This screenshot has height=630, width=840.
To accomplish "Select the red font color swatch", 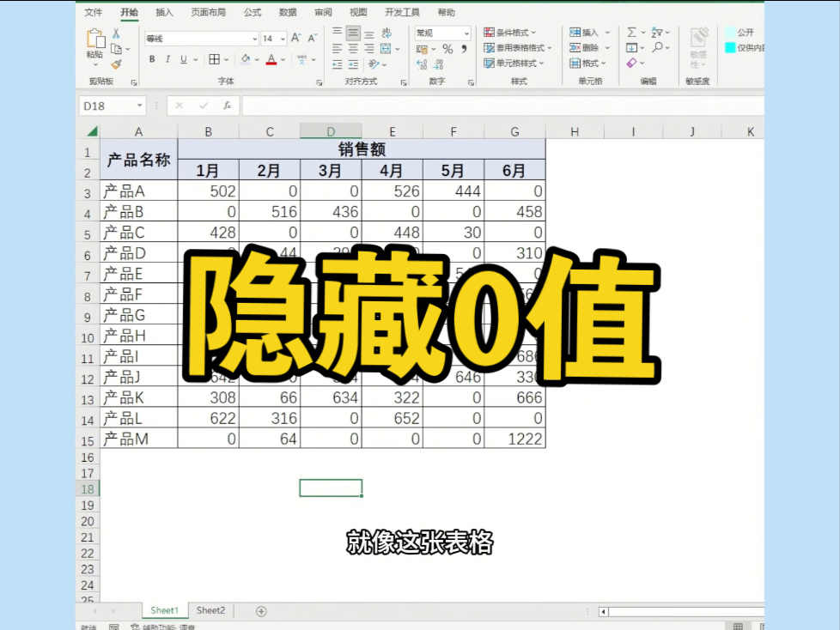I will click(x=271, y=61).
